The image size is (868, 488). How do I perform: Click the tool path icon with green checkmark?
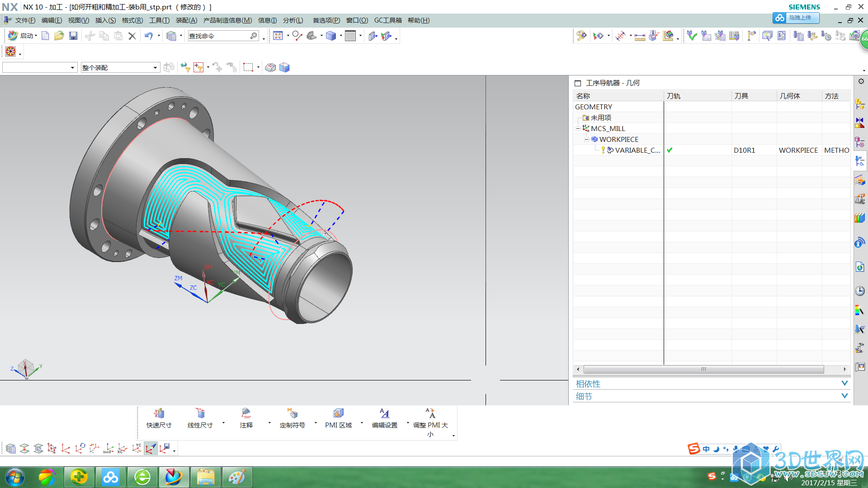coord(692,36)
